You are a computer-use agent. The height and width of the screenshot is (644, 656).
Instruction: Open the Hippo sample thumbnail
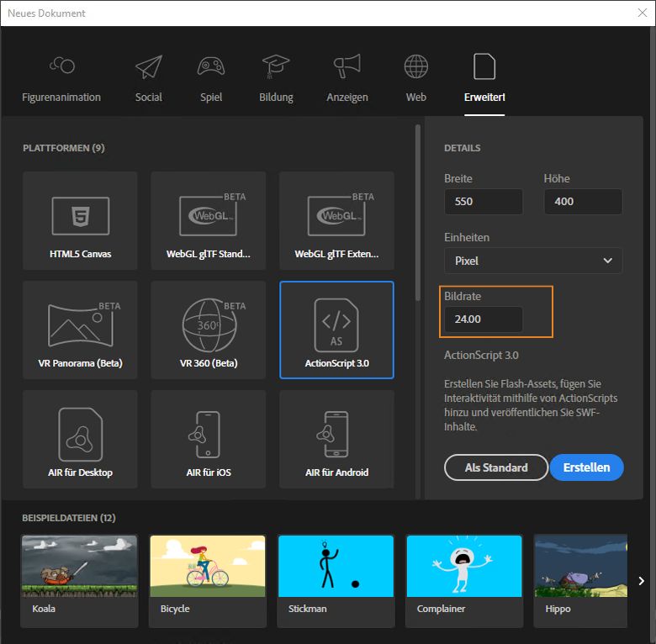[580, 566]
